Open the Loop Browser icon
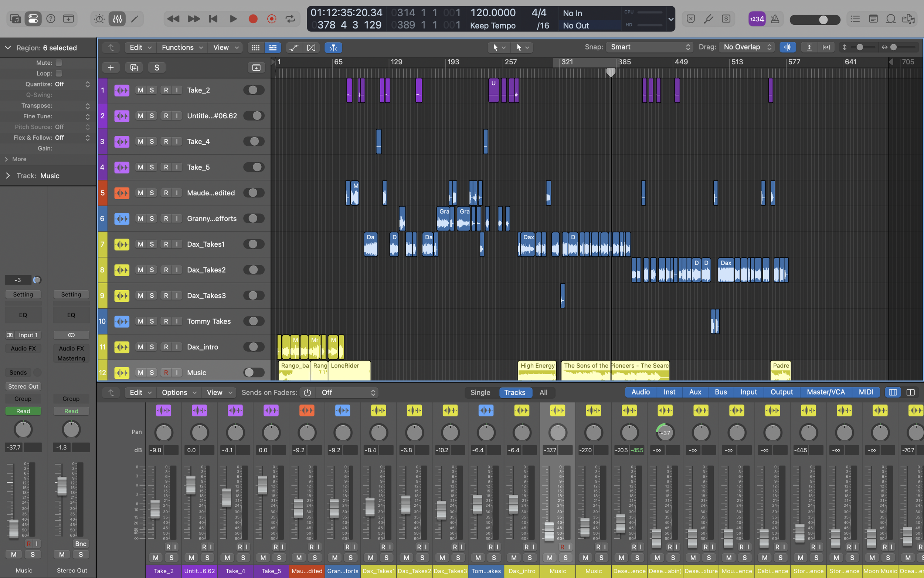The height and width of the screenshot is (578, 924). 890,19
